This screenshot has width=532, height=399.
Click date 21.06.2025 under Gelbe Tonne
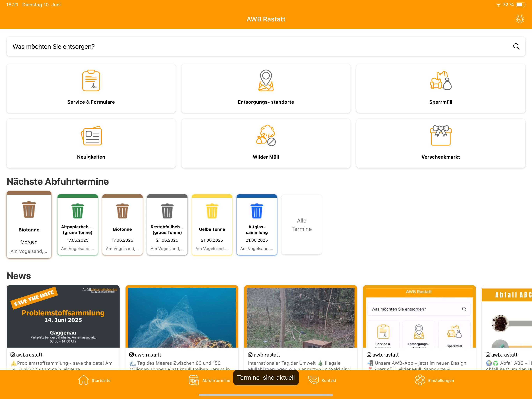(212, 240)
